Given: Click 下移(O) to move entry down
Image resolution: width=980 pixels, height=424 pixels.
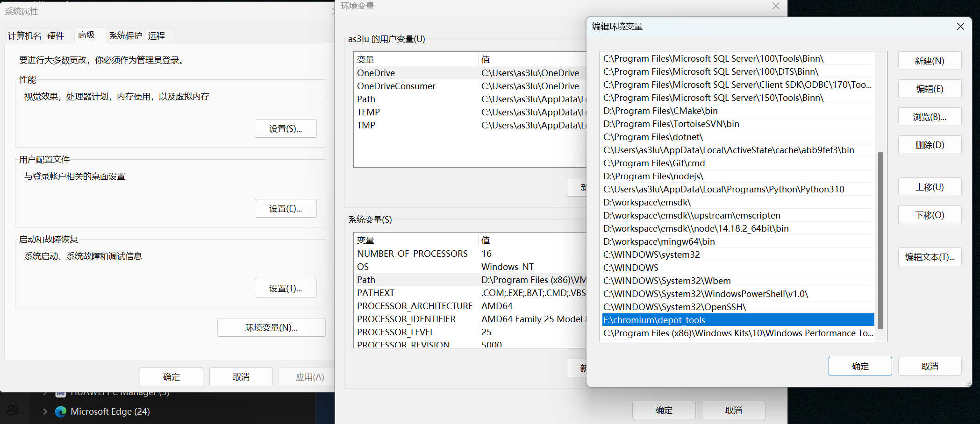Looking at the screenshot, I should tap(930, 215).
